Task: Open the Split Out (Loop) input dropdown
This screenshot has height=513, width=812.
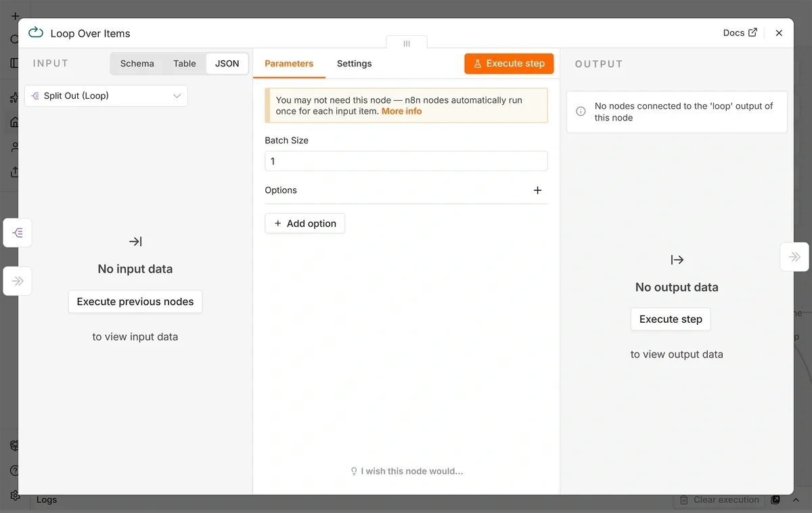Action: [x=106, y=96]
